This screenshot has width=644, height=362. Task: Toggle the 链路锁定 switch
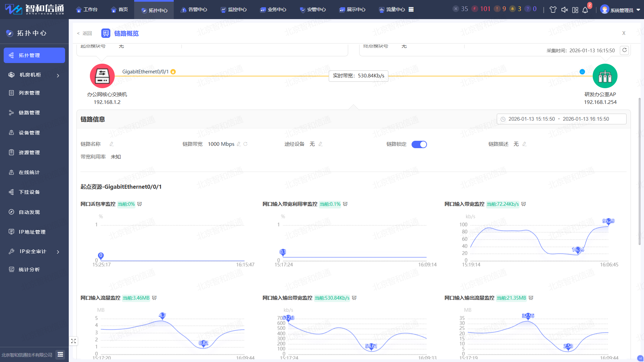(419, 144)
